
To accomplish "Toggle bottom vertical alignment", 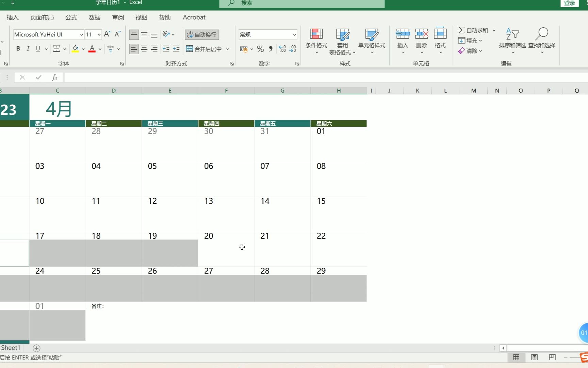I will 154,34.
